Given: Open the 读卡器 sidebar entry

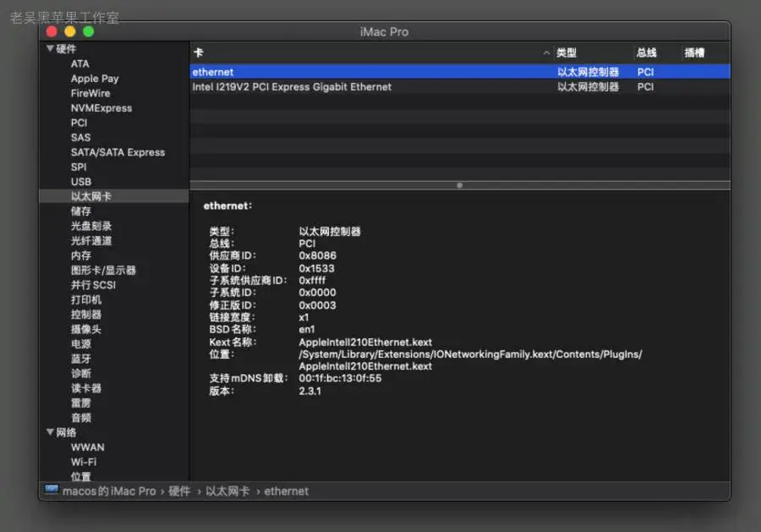Looking at the screenshot, I should coord(86,388).
